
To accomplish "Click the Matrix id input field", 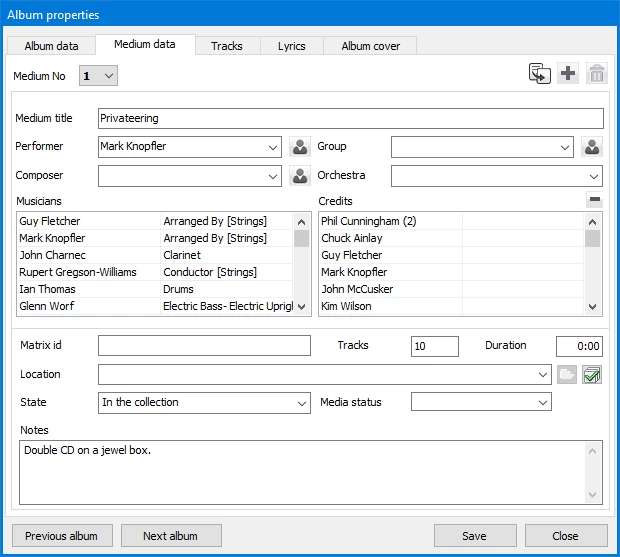I will coord(204,346).
